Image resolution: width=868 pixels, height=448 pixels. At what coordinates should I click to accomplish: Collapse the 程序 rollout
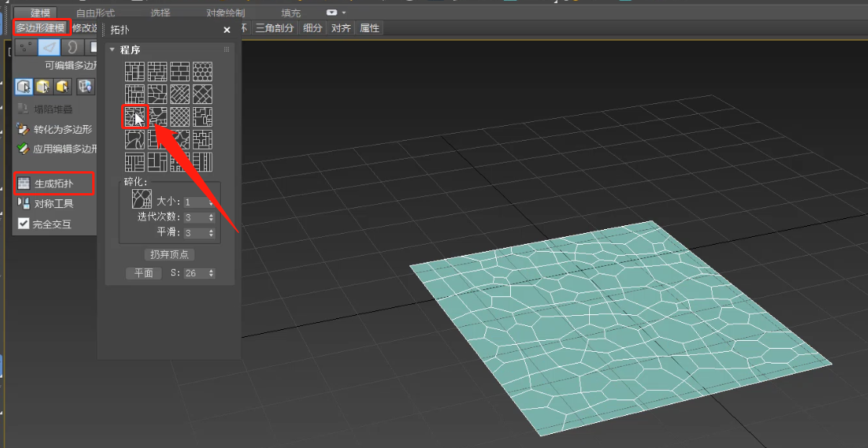click(x=113, y=50)
